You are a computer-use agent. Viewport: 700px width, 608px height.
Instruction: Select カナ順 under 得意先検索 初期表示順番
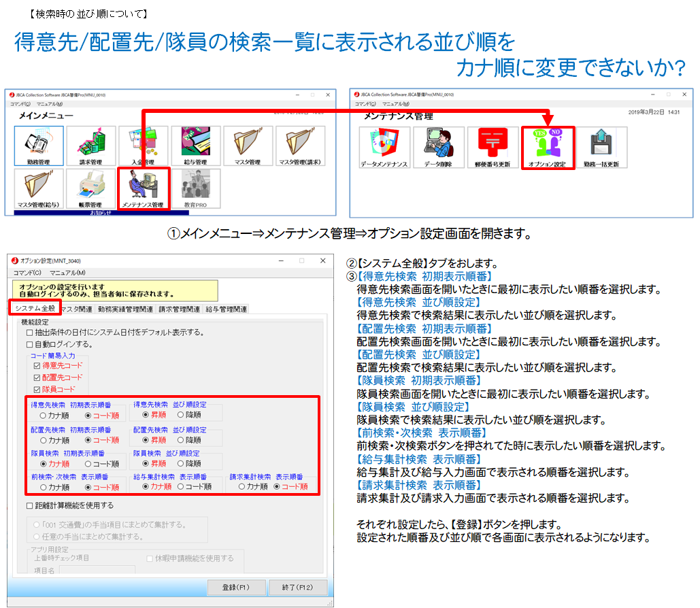pos(44,414)
